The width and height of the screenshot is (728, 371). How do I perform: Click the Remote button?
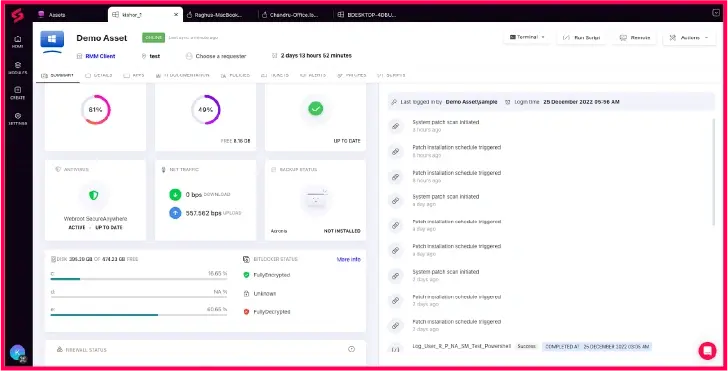click(x=635, y=38)
